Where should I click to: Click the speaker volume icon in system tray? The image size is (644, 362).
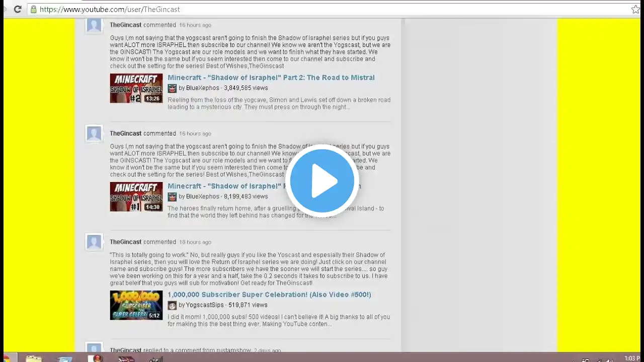(610, 360)
